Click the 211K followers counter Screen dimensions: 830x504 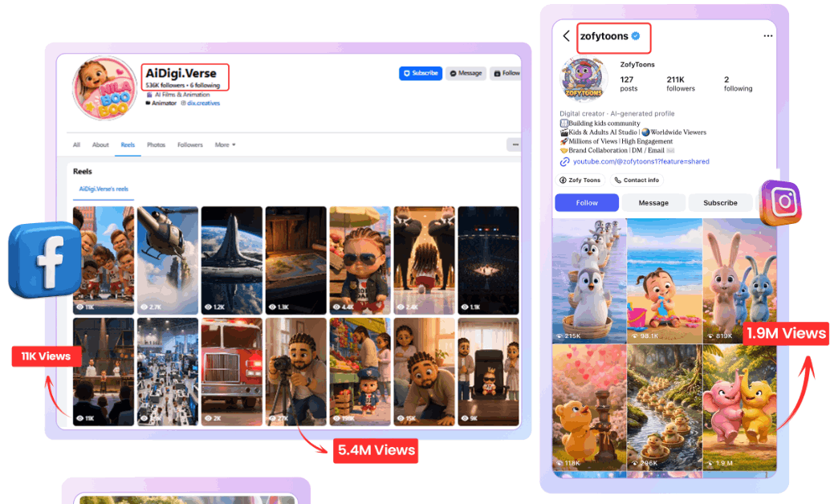680,83
